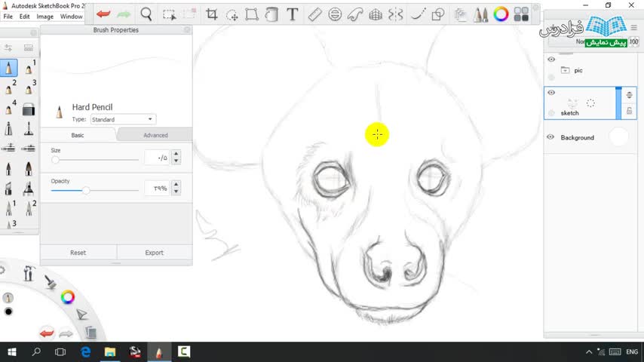Click the Opacity slider handle
The image size is (644, 362).
click(86, 190)
